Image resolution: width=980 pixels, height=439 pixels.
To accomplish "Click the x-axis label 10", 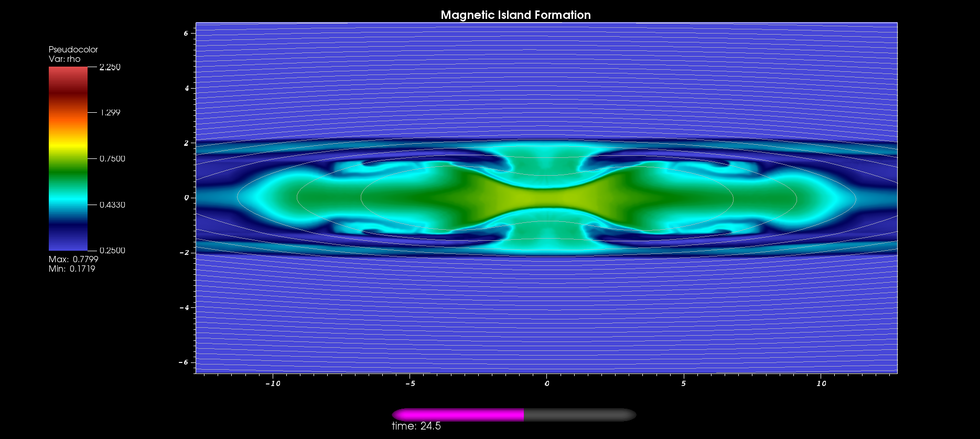I will [821, 383].
